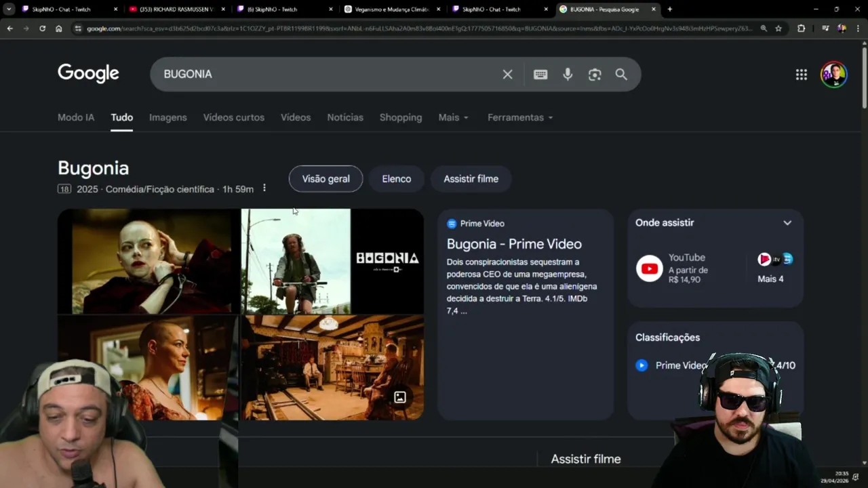The height and width of the screenshot is (488, 868).
Task: Open the BUGONIA title logo thumbnail
Action: pyautogui.click(x=387, y=261)
